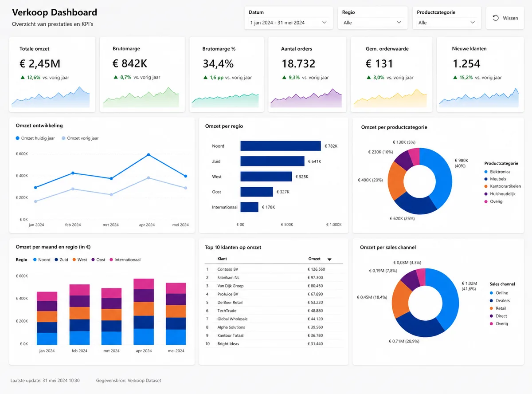Select Zuid in the Regio chart legend
Screen dimensions: 532x394
61,260
